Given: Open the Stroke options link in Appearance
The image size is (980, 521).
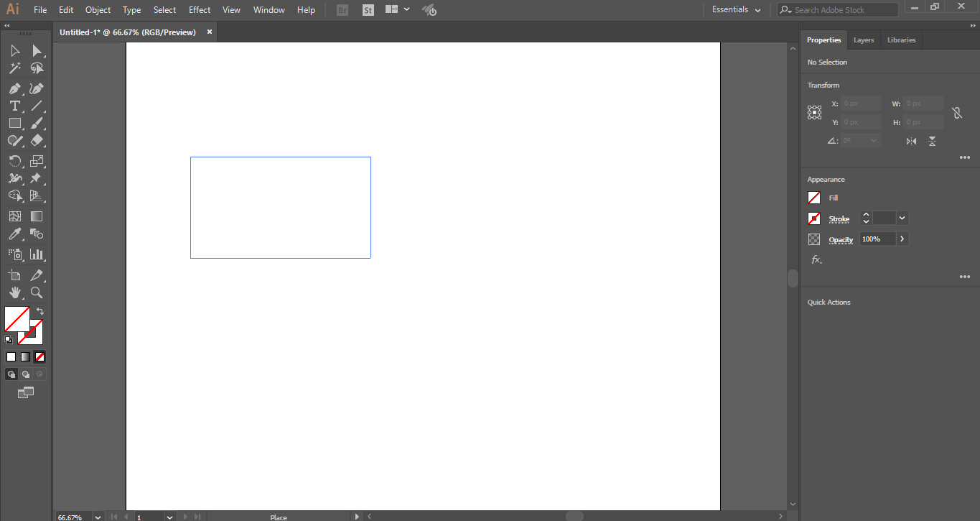Looking at the screenshot, I should coord(839,218).
